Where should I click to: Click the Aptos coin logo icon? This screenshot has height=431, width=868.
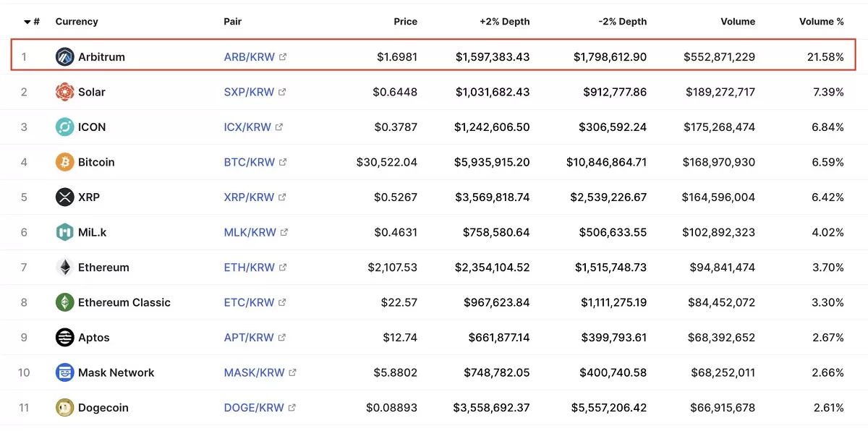65,338
